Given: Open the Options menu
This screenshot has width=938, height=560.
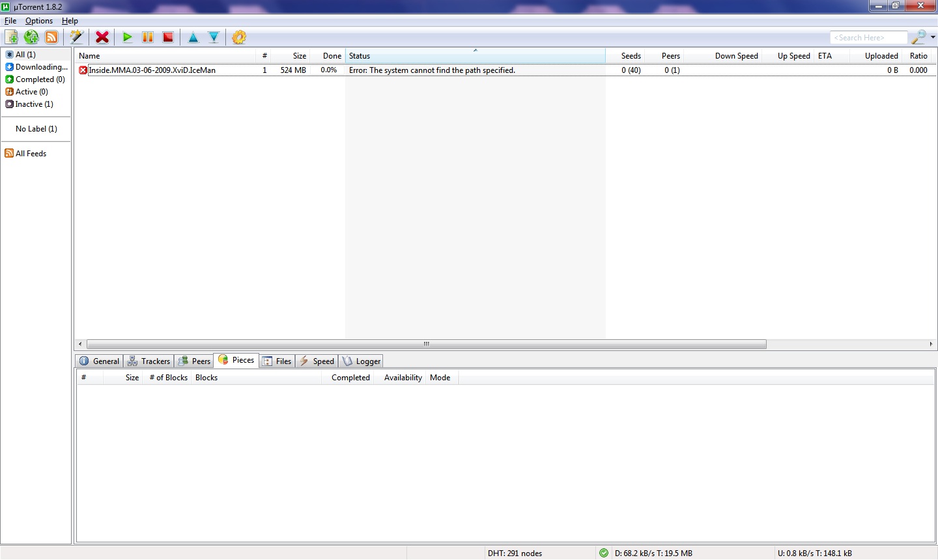Looking at the screenshot, I should pyautogui.click(x=39, y=21).
